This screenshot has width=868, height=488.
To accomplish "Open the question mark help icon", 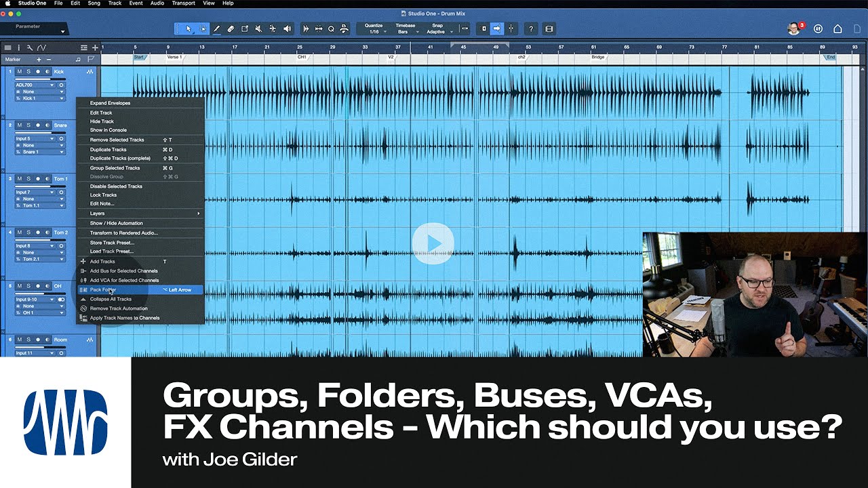I will [531, 28].
